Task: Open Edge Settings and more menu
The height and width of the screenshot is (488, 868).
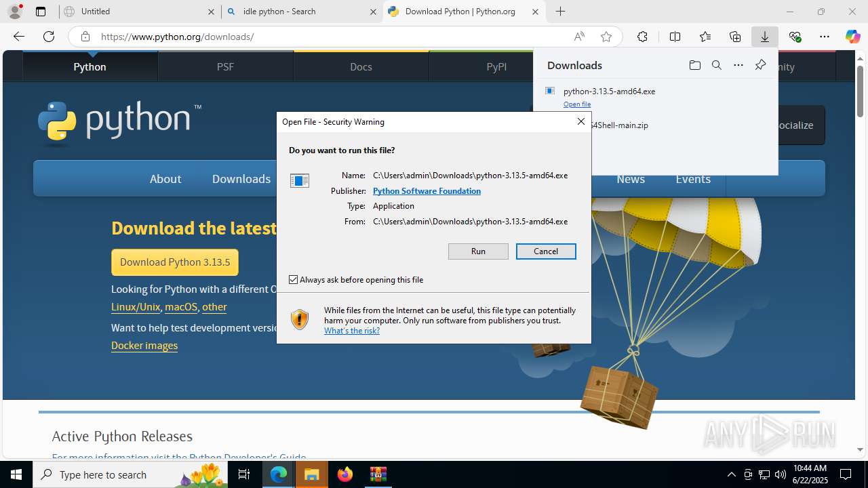Action: pyautogui.click(x=825, y=37)
